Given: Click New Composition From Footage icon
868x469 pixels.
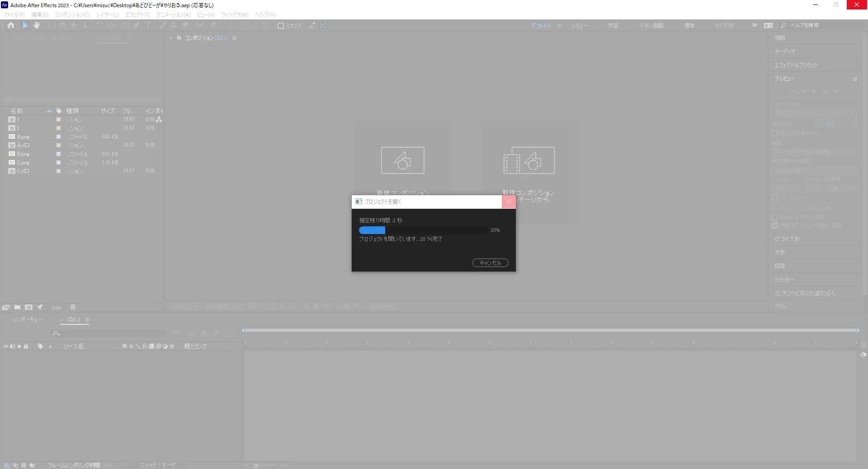Looking at the screenshot, I should (x=529, y=160).
